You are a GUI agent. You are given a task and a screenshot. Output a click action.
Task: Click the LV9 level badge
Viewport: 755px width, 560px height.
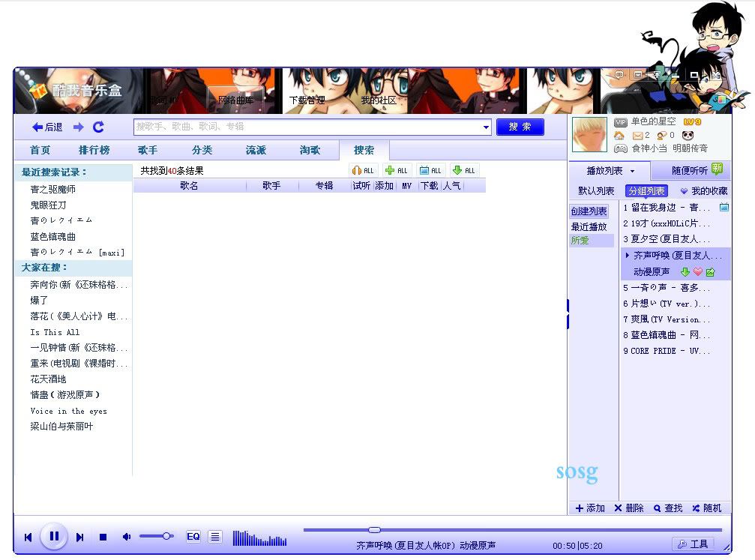click(x=693, y=122)
